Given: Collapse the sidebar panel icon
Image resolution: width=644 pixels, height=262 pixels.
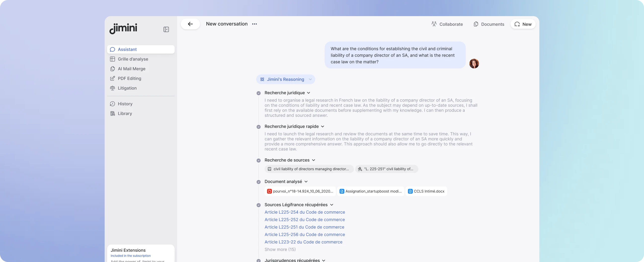Looking at the screenshot, I should 166,29.
